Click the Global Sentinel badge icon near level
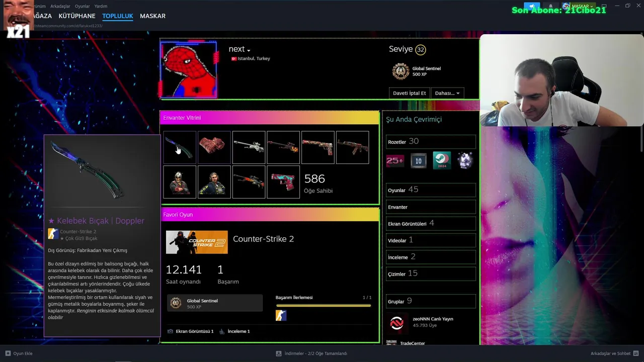 point(400,71)
